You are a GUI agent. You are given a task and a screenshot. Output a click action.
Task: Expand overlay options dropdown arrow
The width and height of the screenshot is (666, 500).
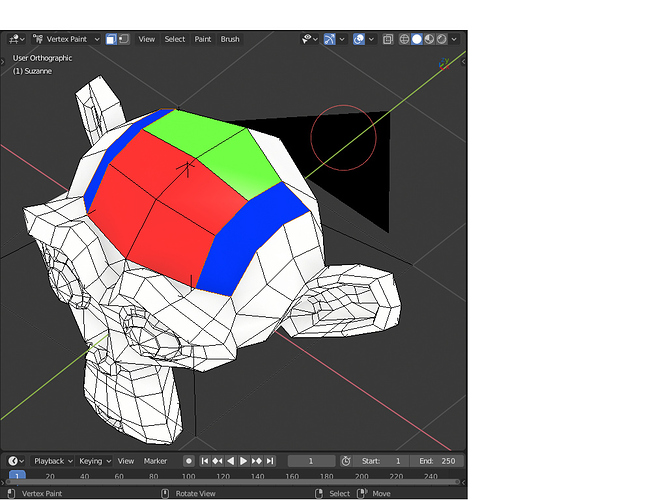[371, 39]
